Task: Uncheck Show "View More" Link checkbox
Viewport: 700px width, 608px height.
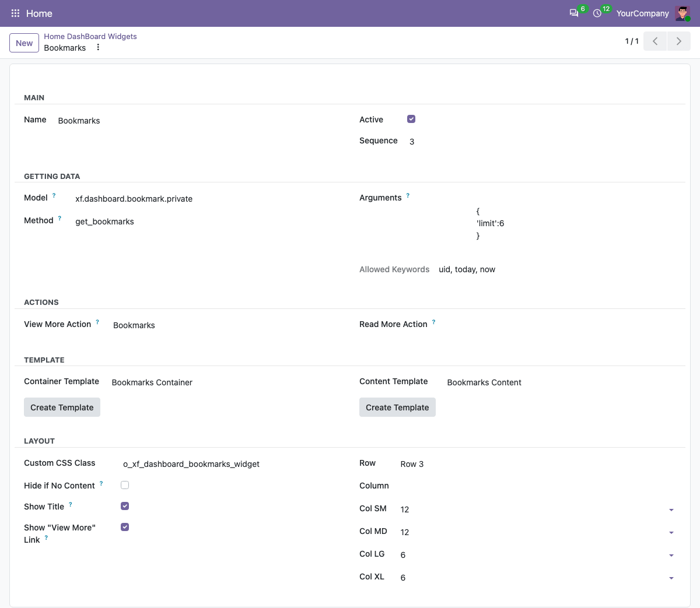Action: coord(125,527)
